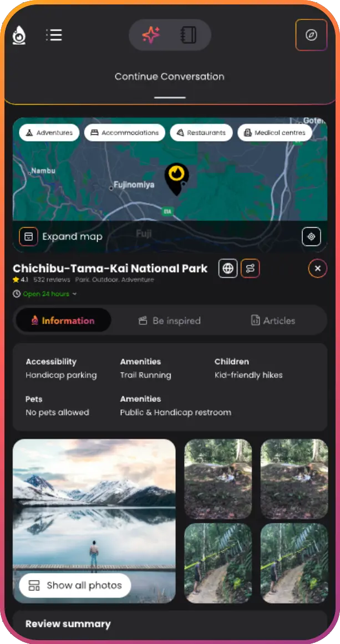The width and height of the screenshot is (340, 644).
Task: Click the locate-me target icon on map
Action: [311, 237]
